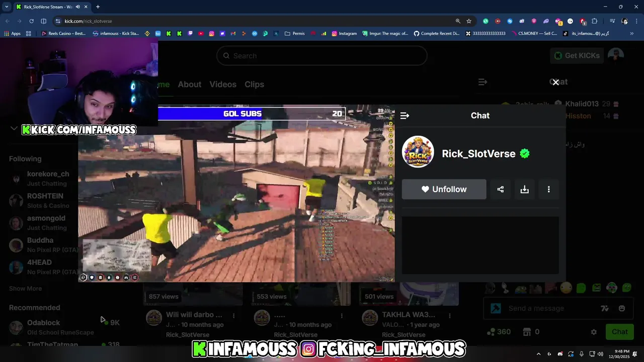Open Chrome Extensions puzzle icon
This screenshot has width=644, height=362.
(x=595, y=21)
